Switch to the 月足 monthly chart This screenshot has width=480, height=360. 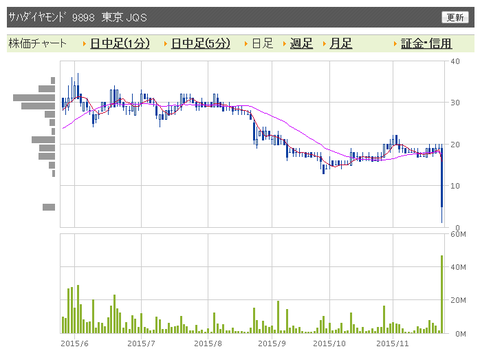pyautogui.click(x=341, y=44)
